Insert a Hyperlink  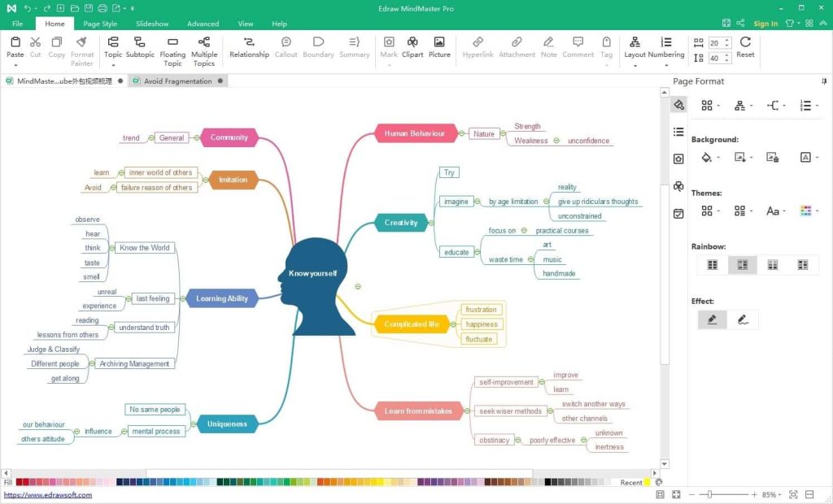pyautogui.click(x=478, y=46)
